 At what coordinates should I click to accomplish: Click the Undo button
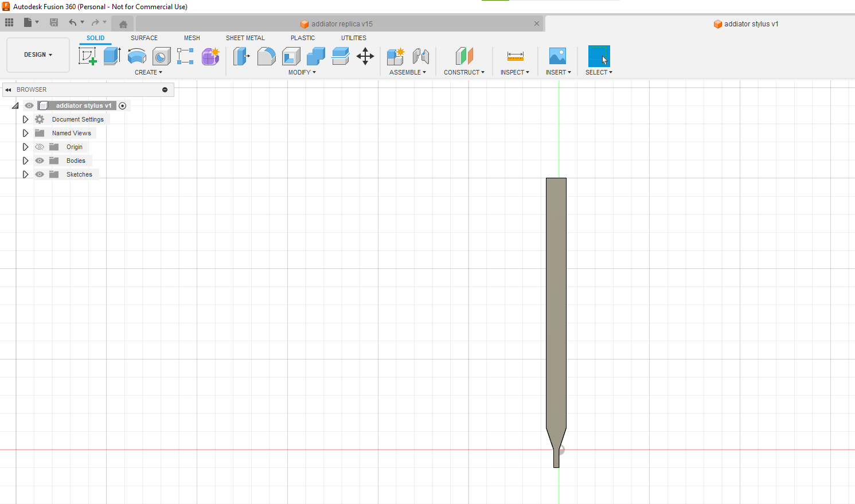coord(74,23)
